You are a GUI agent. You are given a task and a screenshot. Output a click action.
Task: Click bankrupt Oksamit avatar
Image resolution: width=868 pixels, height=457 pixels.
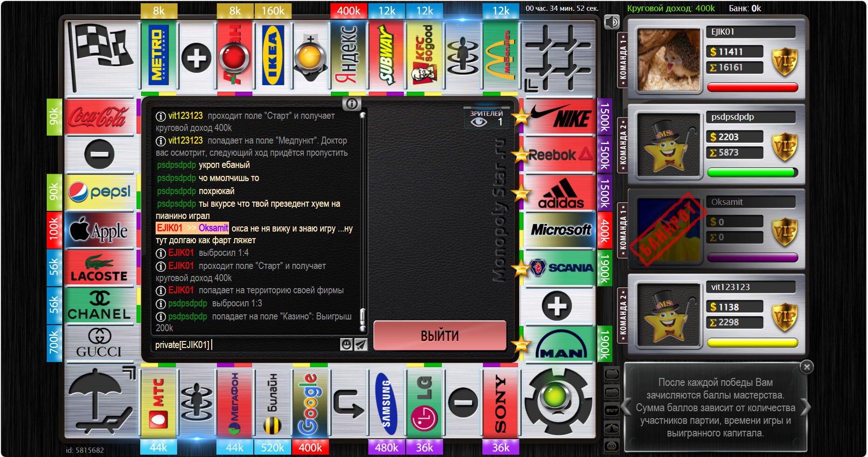tap(669, 230)
